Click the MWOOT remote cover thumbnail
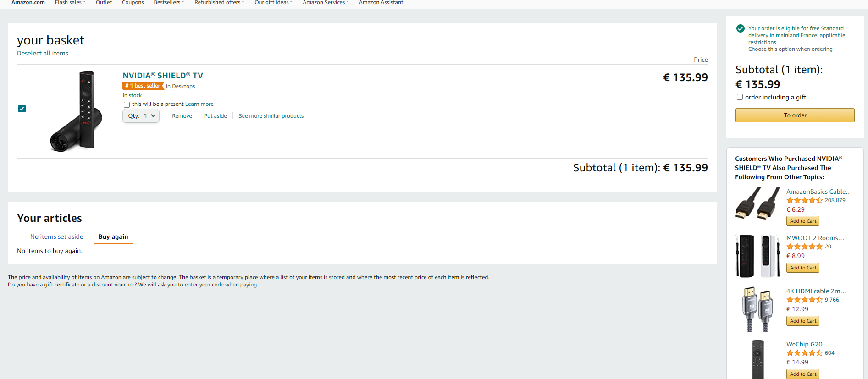868x379 pixels. click(x=757, y=256)
